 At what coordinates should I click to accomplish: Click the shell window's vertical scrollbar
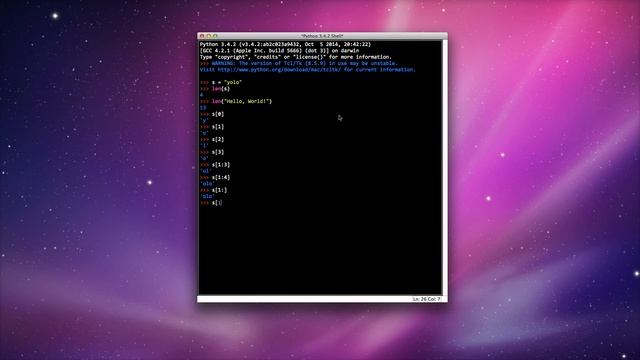(444, 167)
